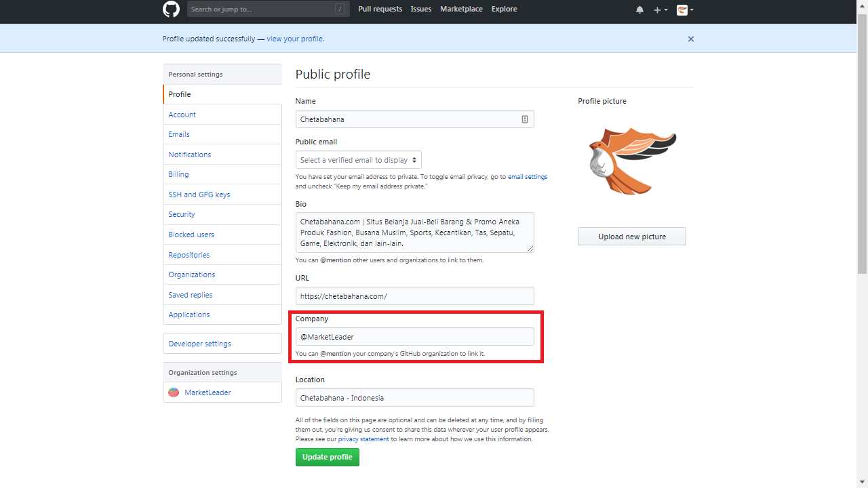Click the GitHub Octocat logo
The width and height of the screenshot is (868, 488).
[x=171, y=9]
